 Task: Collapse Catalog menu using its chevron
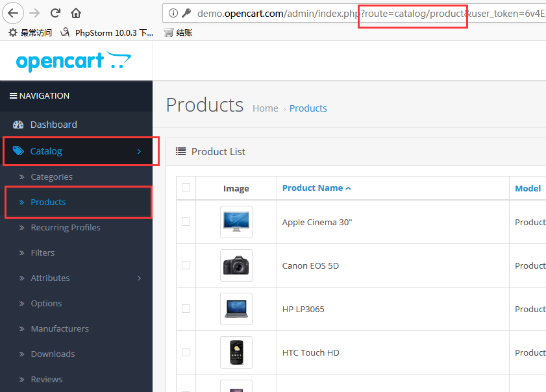tap(139, 151)
